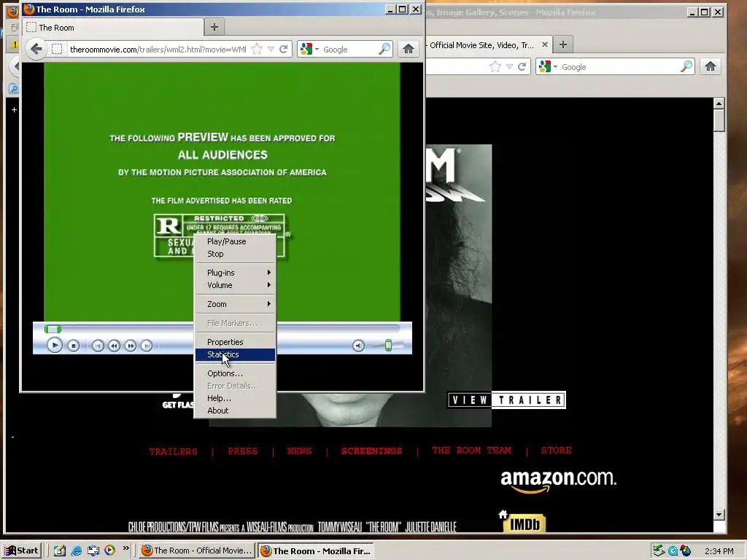Click the Fast Forward button in the player
The height and width of the screenshot is (560, 747).
130,346
